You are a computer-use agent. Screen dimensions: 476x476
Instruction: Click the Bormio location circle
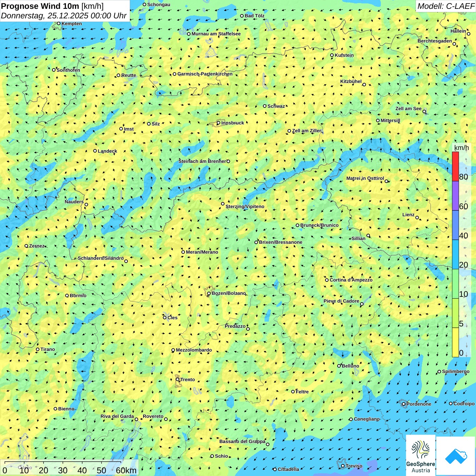coord(67,295)
